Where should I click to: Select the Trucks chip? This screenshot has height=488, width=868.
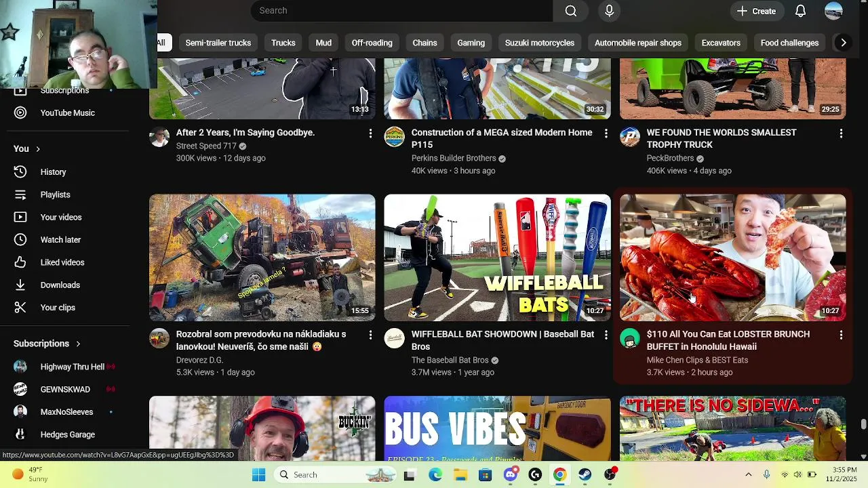[283, 43]
